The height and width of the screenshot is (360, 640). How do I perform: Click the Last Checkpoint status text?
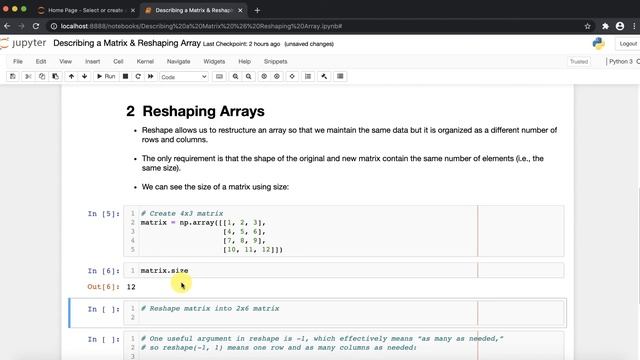[241, 44]
